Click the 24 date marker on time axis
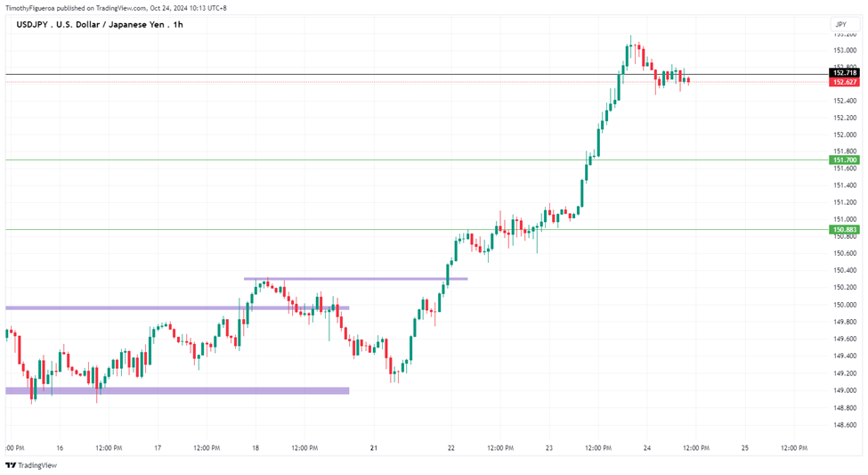 [x=647, y=448]
